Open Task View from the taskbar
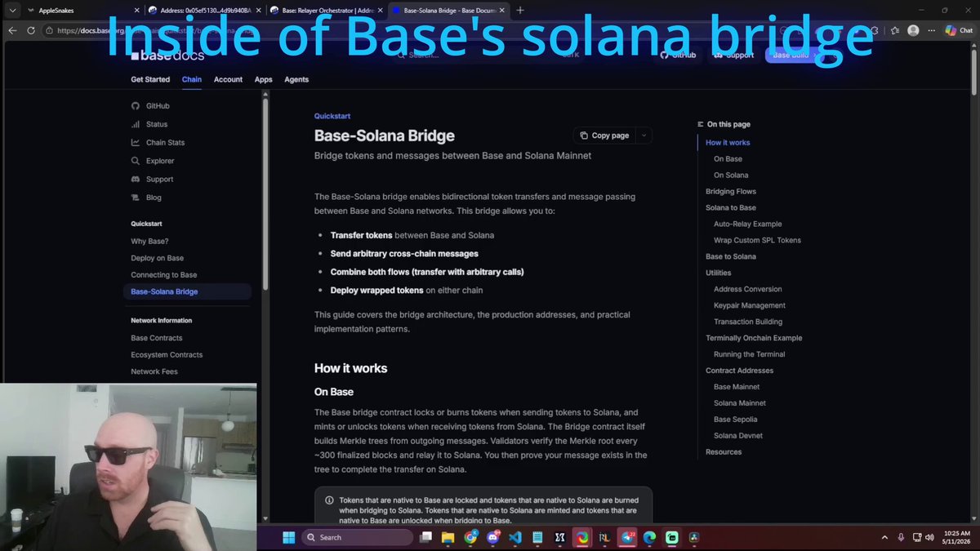This screenshot has height=551, width=980. coord(425,537)
